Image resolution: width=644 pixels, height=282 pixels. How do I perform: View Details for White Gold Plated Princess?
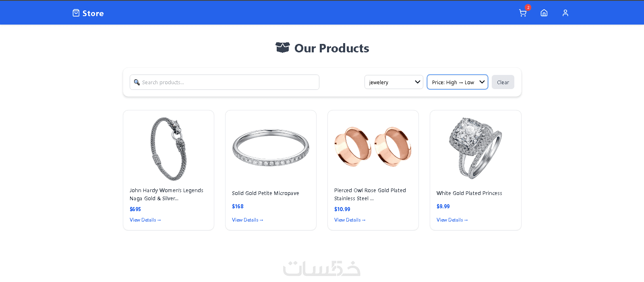coord(452,220)
